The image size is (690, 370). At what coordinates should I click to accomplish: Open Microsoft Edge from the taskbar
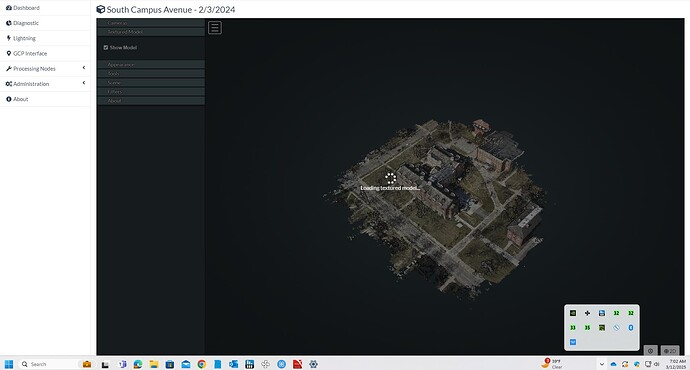[138, 364]
